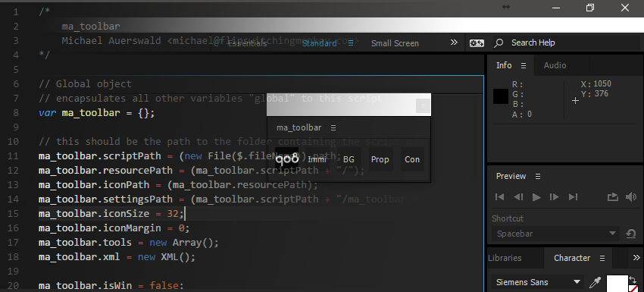Click the magnifier icon in Search Help

click(499, 42)
